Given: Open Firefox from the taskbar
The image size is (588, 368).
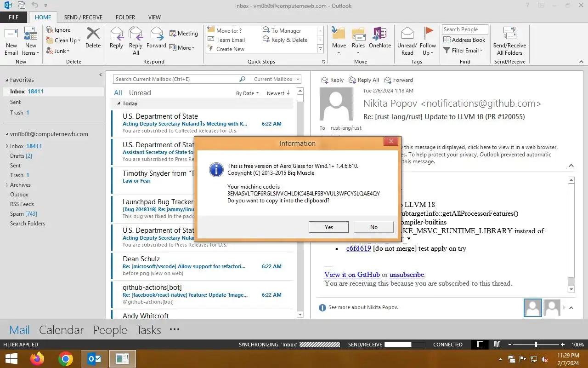Looking at the screenshot, I should click(x=37, y=359).
